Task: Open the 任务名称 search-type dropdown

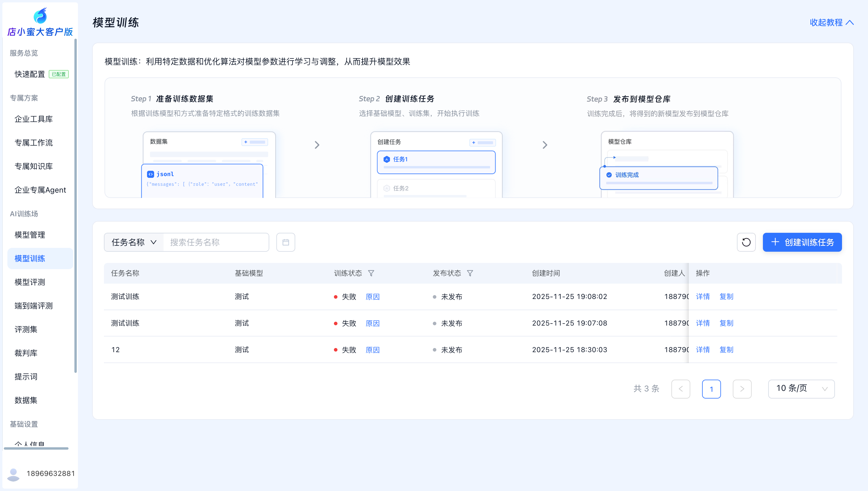Action: coord(134,242)
